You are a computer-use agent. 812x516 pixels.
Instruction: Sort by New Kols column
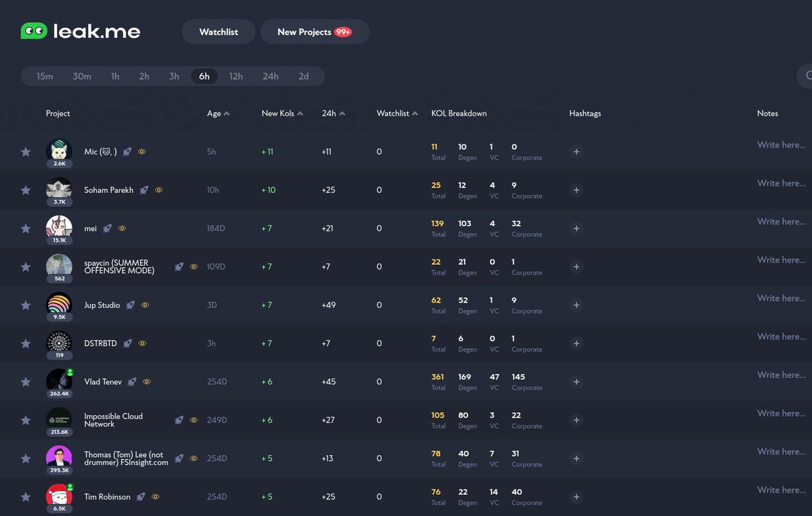(282, 114)
